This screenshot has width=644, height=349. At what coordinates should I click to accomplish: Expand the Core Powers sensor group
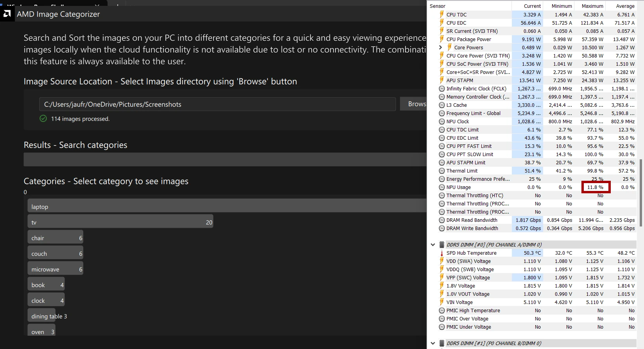pyautogui.click(x=441, y=47)
